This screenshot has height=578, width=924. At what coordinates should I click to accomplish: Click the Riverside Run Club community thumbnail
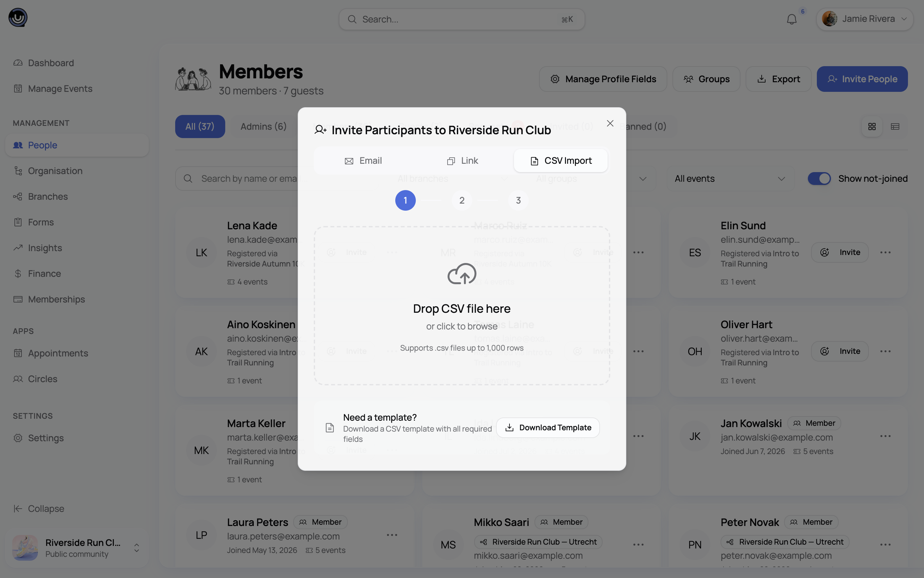pos(25,548)
